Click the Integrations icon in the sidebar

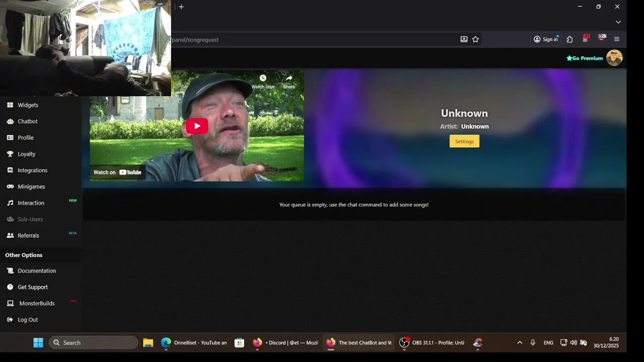pyautogui.click(x=10, y=170)
